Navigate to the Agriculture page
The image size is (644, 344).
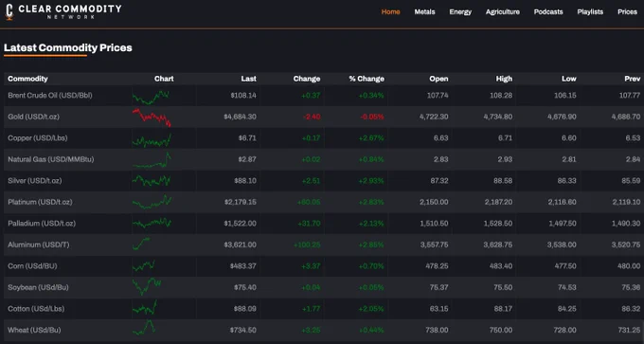502,12
